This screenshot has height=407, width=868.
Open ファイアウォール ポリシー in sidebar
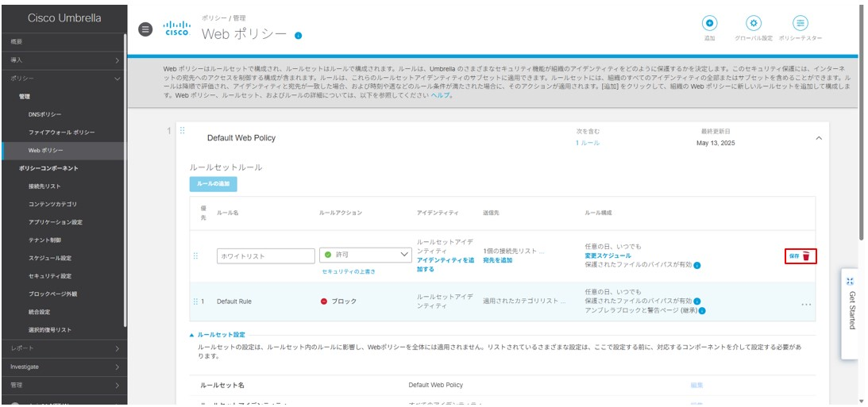tap(61, 132)
